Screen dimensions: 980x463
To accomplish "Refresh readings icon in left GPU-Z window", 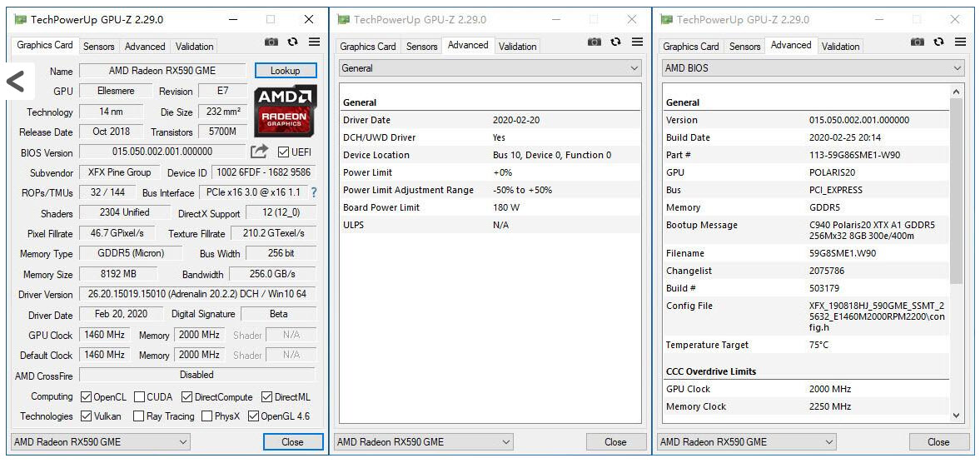I will click(292, 42).
